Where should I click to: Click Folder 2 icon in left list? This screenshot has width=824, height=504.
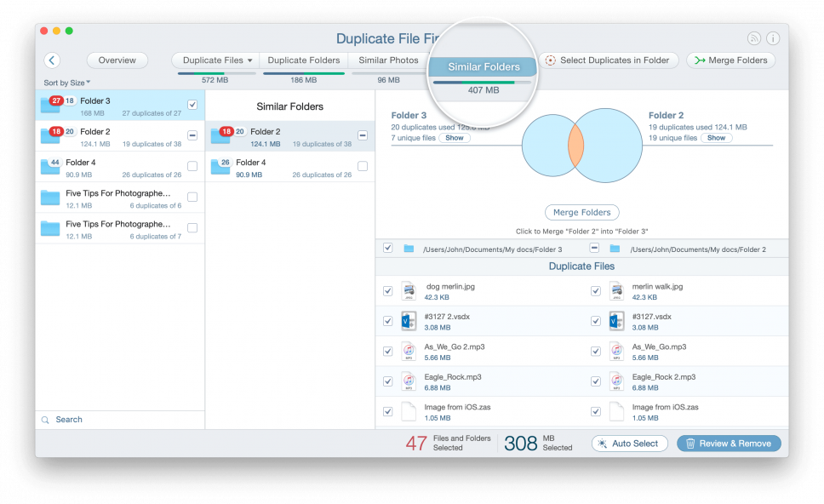[x=50, y=137]
